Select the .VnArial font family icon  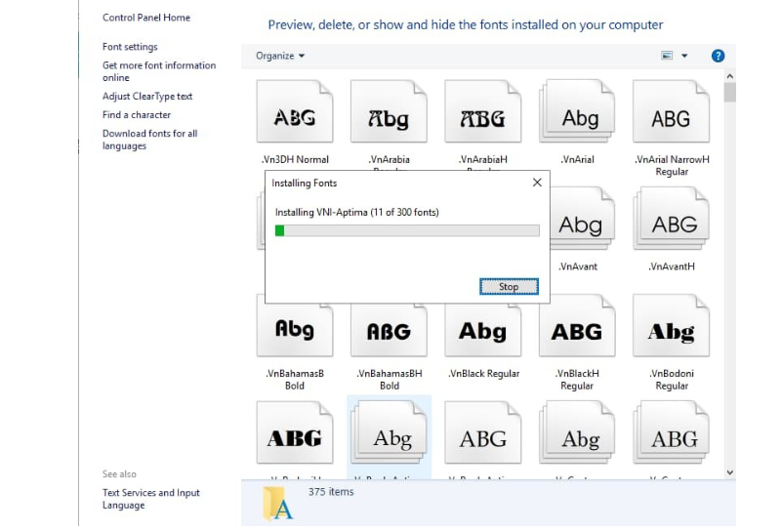[x=577, y=111]
